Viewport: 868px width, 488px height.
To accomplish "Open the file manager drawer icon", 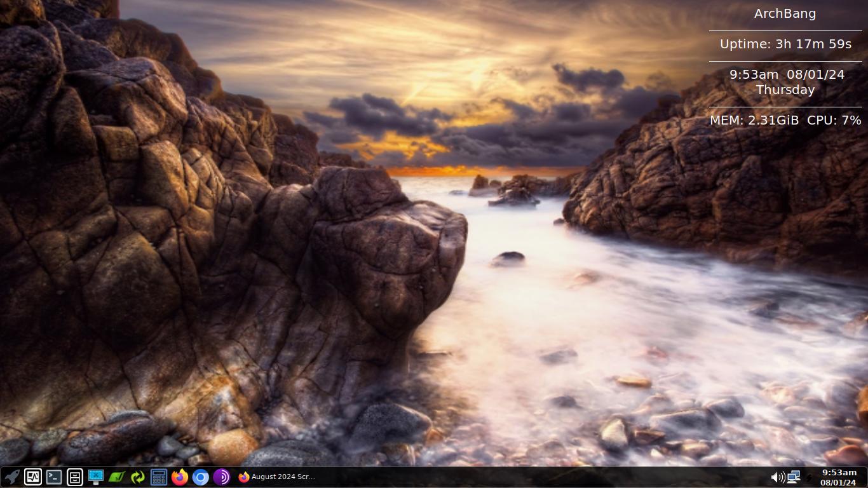I will pyautogui.click(x=74, y=477).
